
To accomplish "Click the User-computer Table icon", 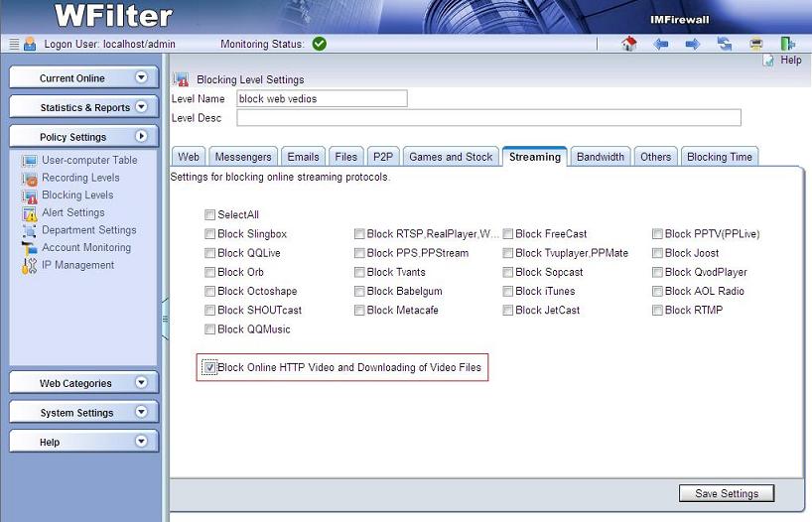I will click(30, 161).
